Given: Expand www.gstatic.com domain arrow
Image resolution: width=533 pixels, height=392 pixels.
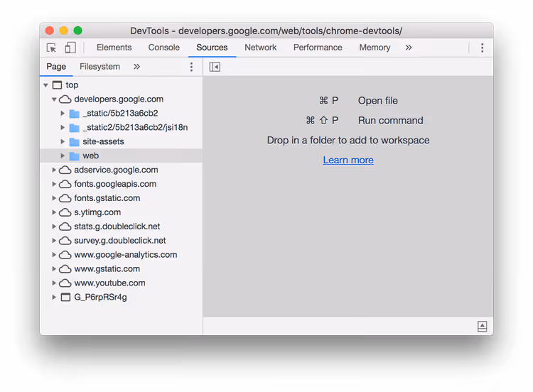Looking at the screenshot, I should (x=54, y=268).
